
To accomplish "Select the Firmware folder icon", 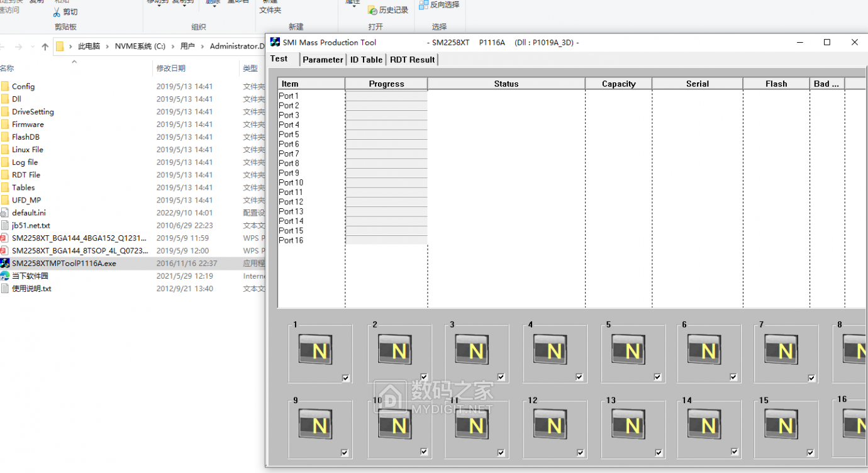I will [5, 124].
